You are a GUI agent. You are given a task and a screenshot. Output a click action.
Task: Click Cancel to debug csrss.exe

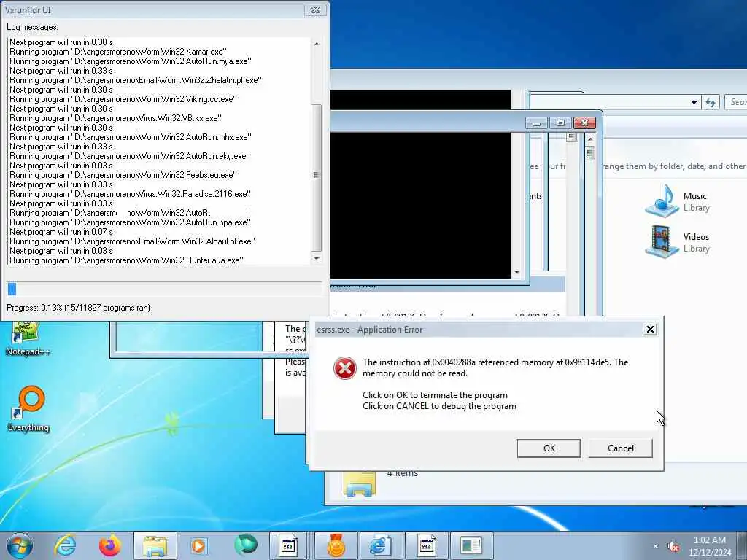point(620,448)
